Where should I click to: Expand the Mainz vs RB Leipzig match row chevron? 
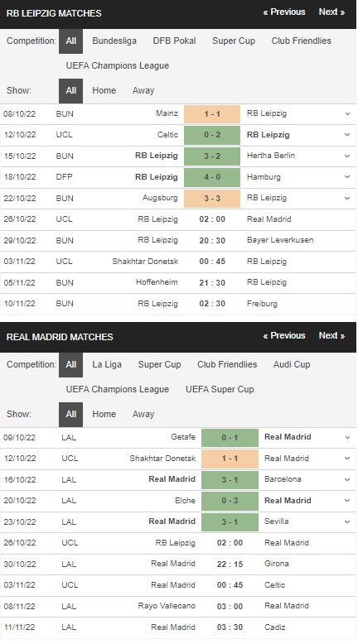347,113
